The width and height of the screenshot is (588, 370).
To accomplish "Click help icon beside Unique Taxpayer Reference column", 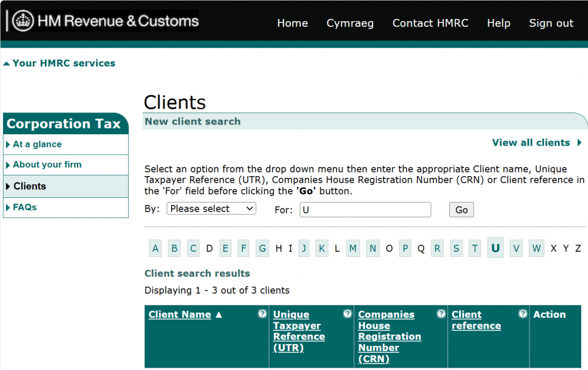I will 347,314.
